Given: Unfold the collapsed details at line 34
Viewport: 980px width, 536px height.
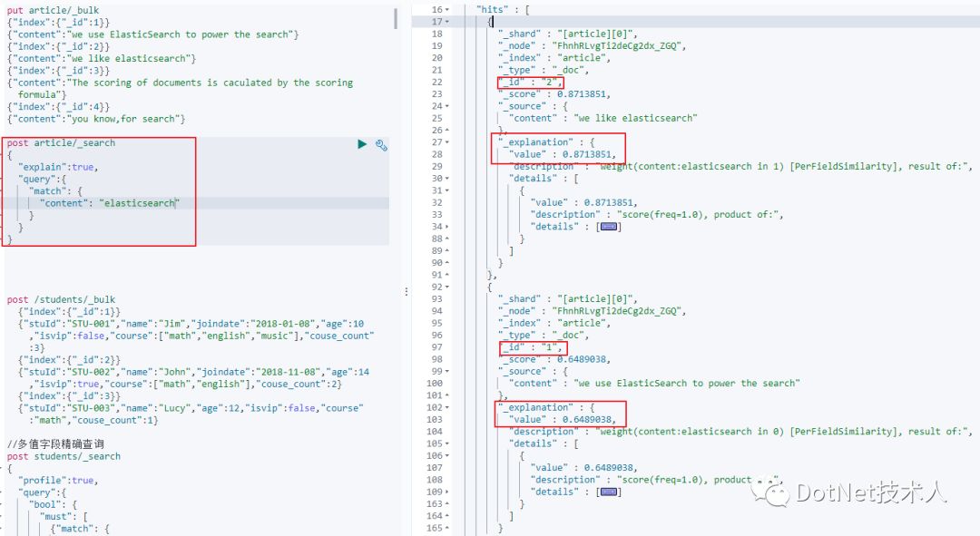Looking at the screenshot, I should point(447,227).
